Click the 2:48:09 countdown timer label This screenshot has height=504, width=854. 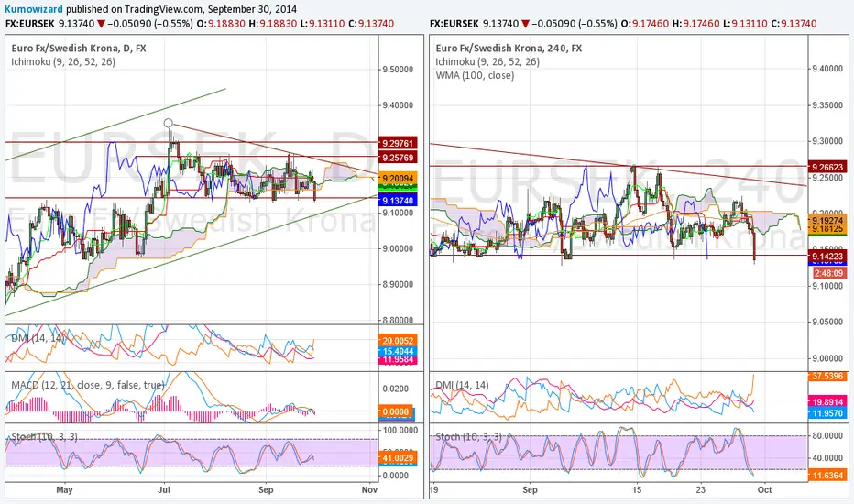829,273
